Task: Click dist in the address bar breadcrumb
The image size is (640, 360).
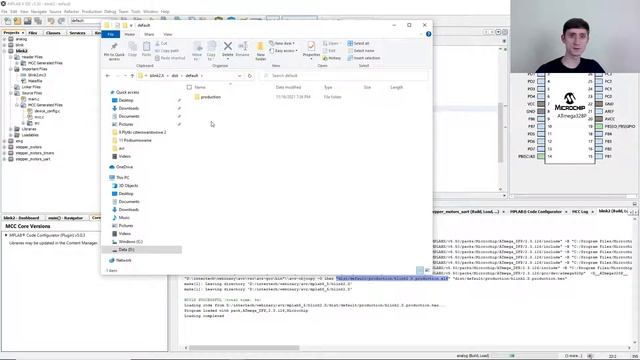Action: coord(175,76)
